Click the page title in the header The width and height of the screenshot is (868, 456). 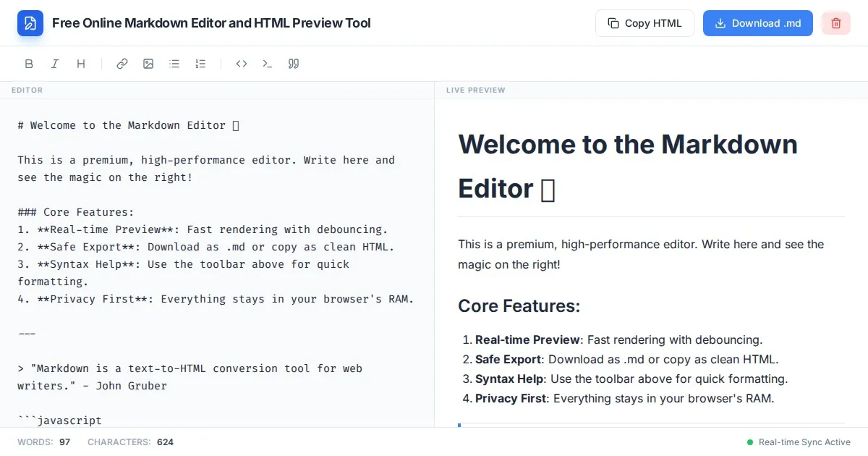[x=211, y=23]
